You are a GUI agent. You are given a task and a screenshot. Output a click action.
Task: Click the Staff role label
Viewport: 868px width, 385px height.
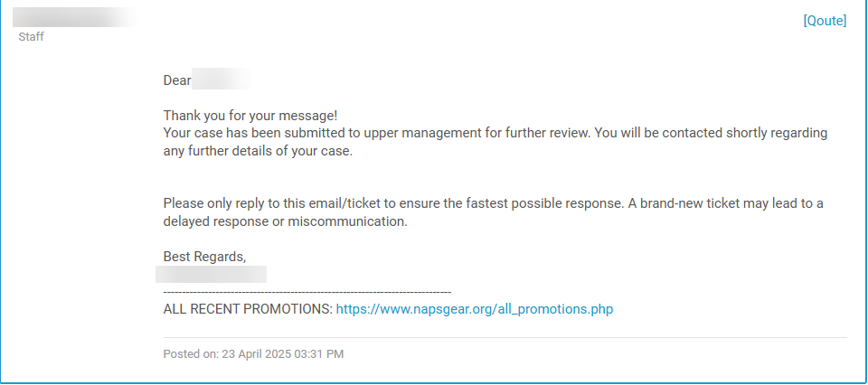(31, 37)
